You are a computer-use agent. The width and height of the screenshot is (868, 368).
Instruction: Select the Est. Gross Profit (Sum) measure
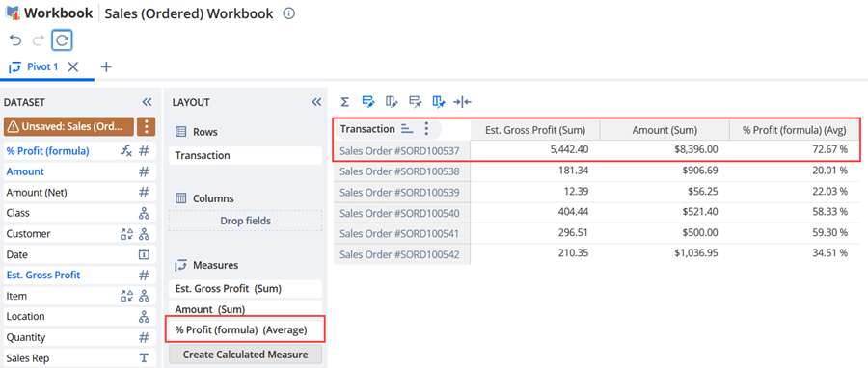point(245,288)
